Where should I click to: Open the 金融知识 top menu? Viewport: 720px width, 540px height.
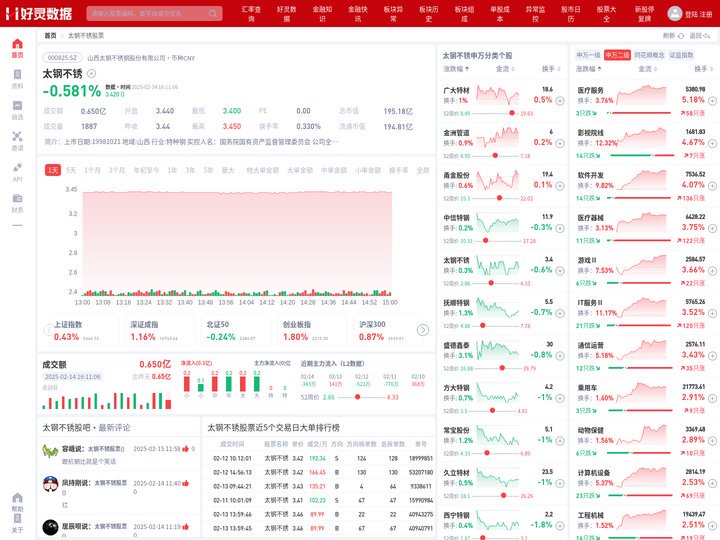pyautogui.click(x=322, y=14)
